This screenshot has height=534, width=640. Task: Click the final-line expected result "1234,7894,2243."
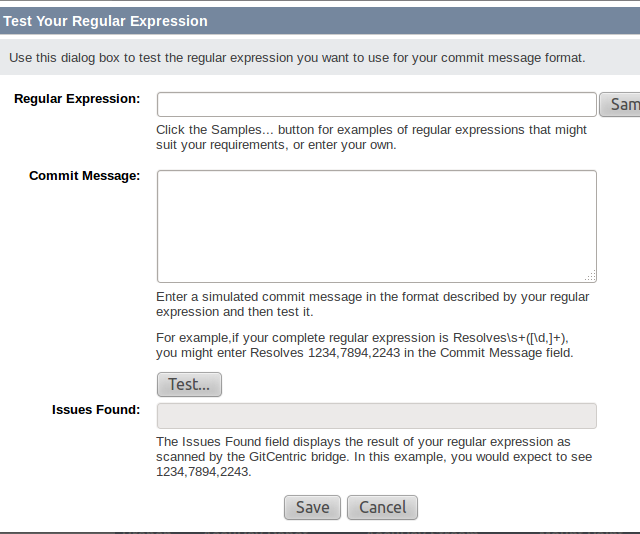(x=203, y=472)
